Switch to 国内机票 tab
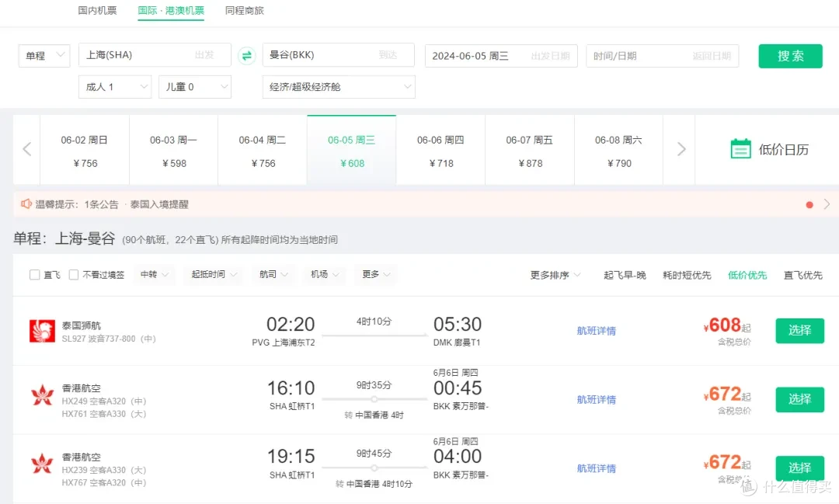Viewport: 839px width, 504px height. click(97, 11)
